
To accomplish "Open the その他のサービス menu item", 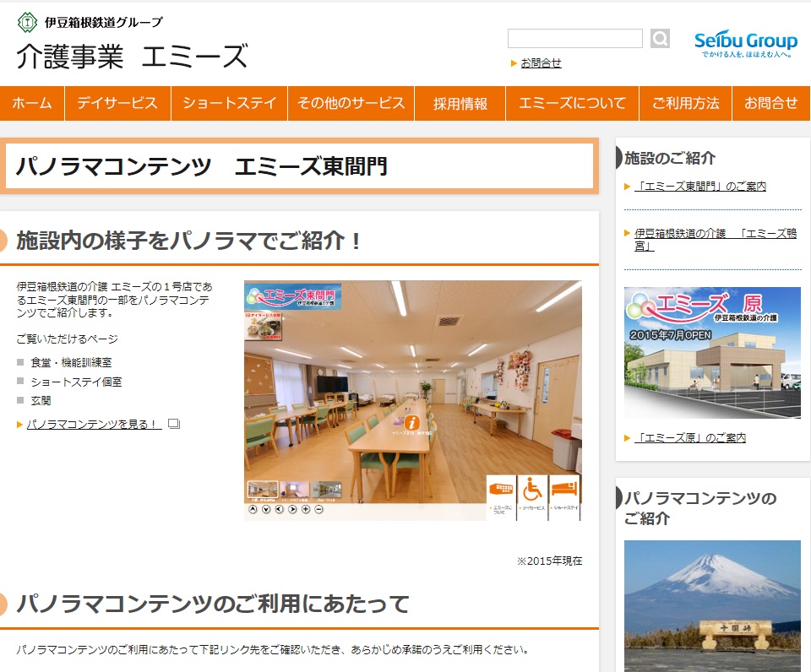I will point(351,103).
